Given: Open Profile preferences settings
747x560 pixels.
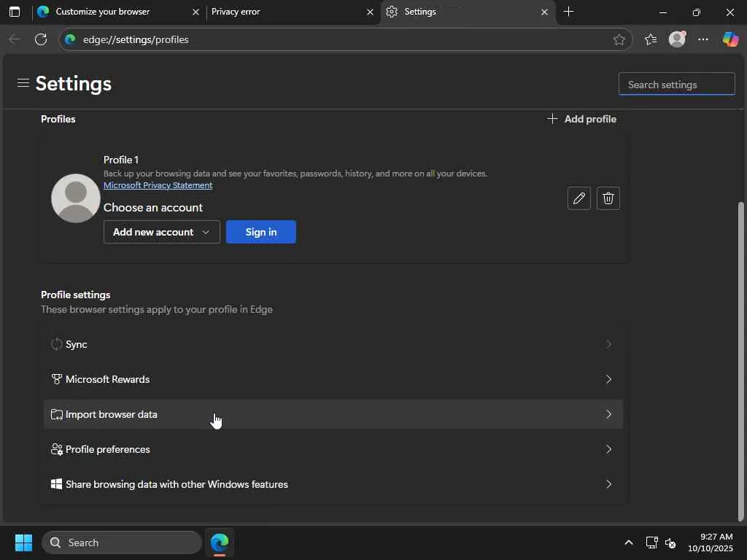Looking at the screenshot, I should (x=333, y=449).
